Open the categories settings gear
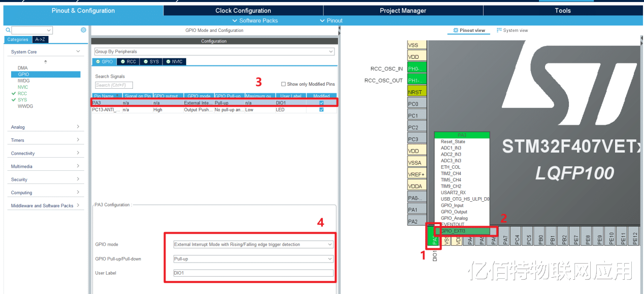 [x=83, y=30]
